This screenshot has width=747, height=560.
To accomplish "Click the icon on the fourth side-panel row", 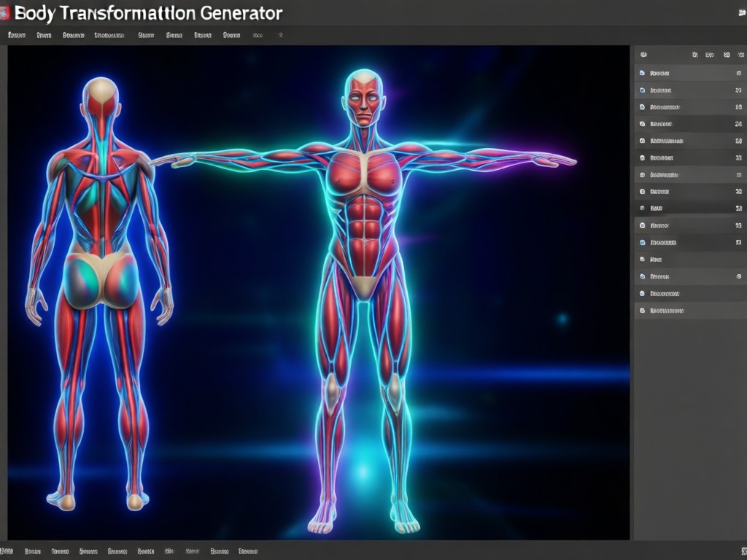I will (642, 124).
